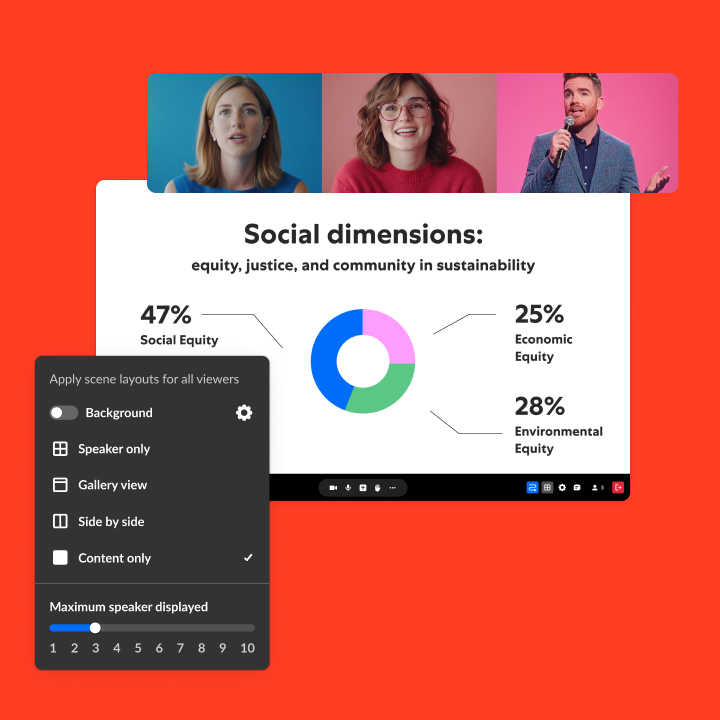
Task: Choose the Gallery view layout
Action: click(x=112, y=485)
